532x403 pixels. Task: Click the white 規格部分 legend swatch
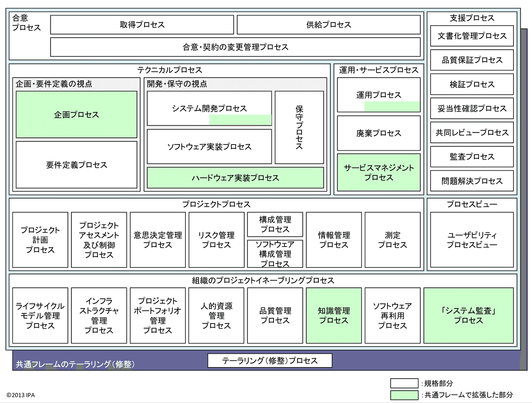pos(404,383)
